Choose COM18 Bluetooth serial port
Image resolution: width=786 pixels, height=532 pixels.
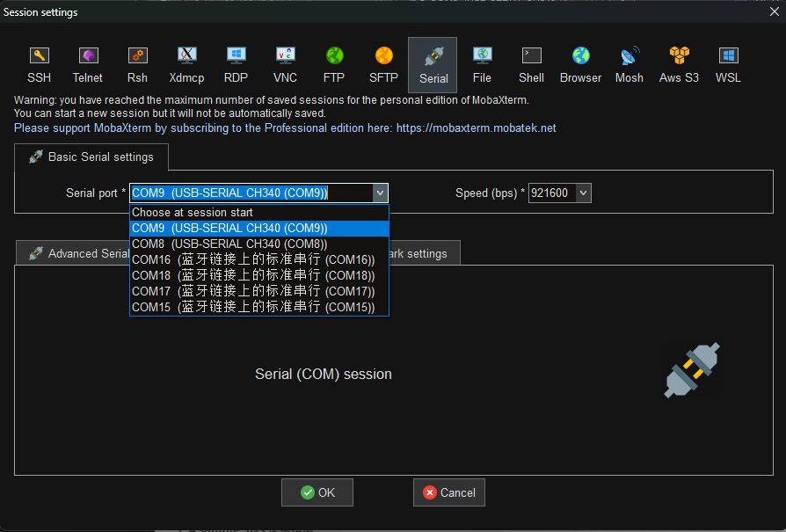click(259, 275)
